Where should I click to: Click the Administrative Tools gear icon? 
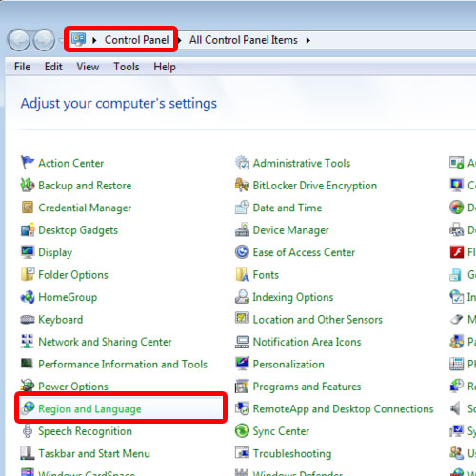(x=242, y=163)
